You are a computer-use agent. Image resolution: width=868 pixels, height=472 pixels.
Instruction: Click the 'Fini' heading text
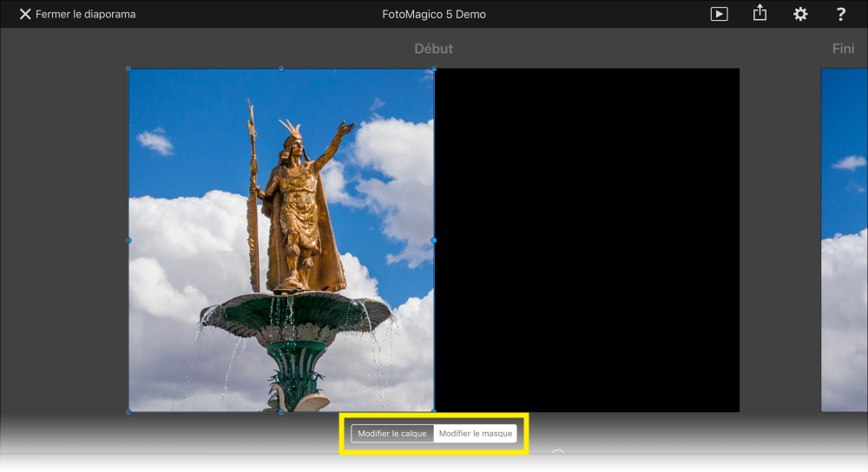(843, 49)
